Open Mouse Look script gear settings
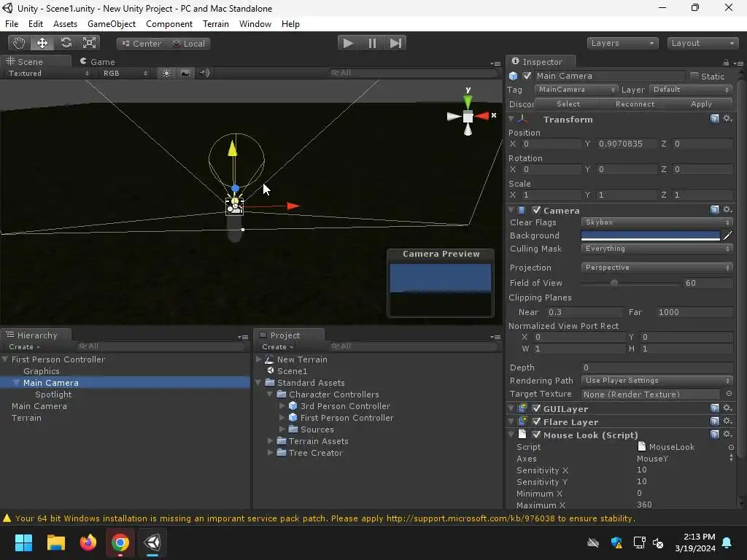The height and width of the screenshot is (560, 747). pyautogui.click(x=727, y=435)
